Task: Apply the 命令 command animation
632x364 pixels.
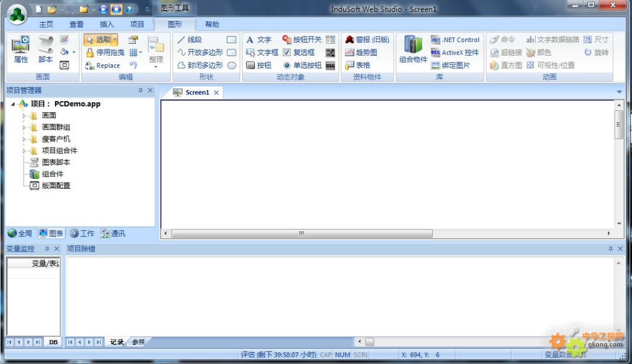Action: [x=502, y=39]
